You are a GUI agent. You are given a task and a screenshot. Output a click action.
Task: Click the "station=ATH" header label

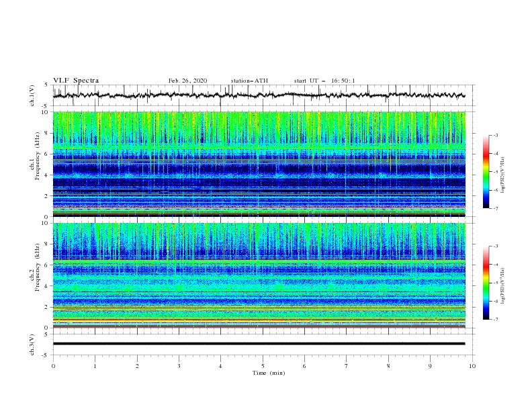click(x=249, y=81)
